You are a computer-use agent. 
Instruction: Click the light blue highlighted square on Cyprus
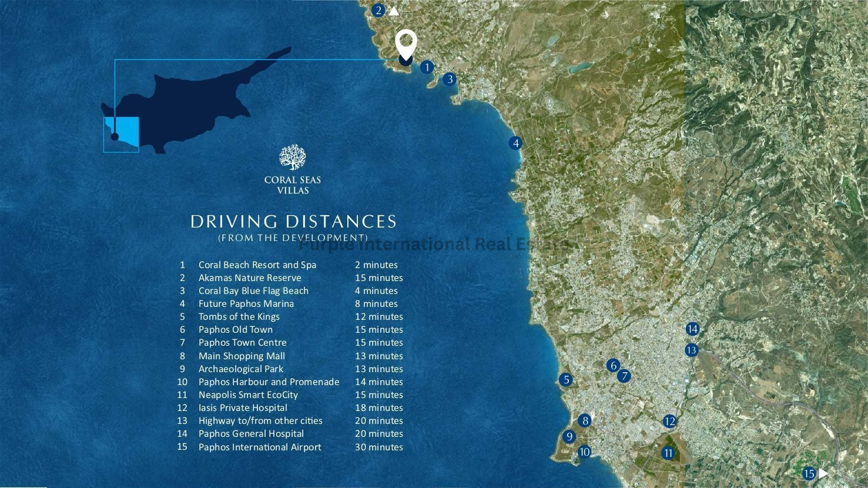(122, 134)
